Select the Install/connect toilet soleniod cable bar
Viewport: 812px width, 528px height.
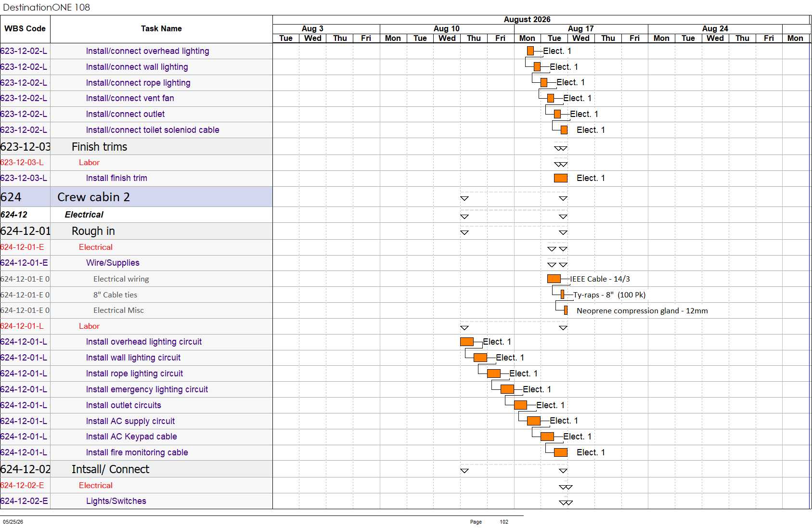point(564,130)
